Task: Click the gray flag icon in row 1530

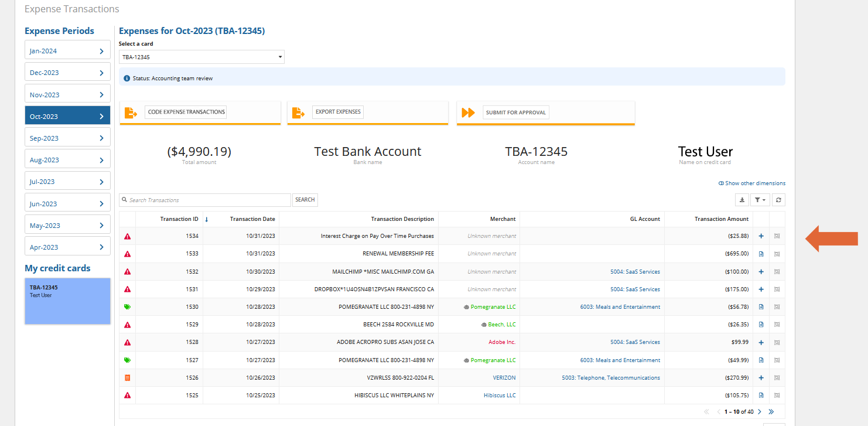Action: (777, 307)
